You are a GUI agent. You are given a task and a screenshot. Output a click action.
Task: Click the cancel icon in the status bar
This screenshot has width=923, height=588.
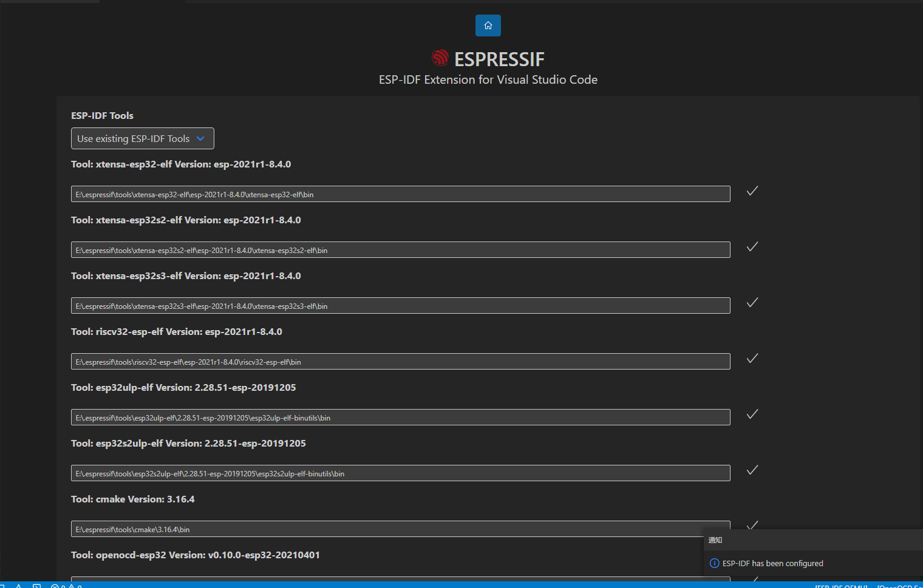pyautogui.click(x=55, y=586)
